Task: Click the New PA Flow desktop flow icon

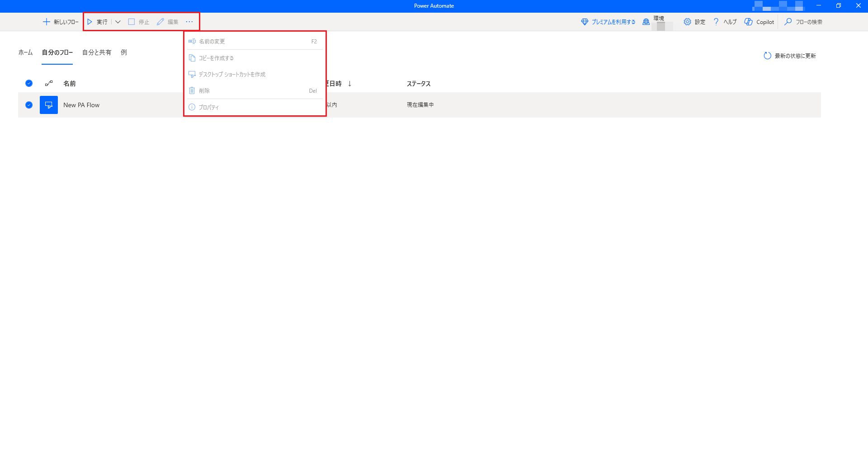Action: pyautogui.click(x=49, y=105)
